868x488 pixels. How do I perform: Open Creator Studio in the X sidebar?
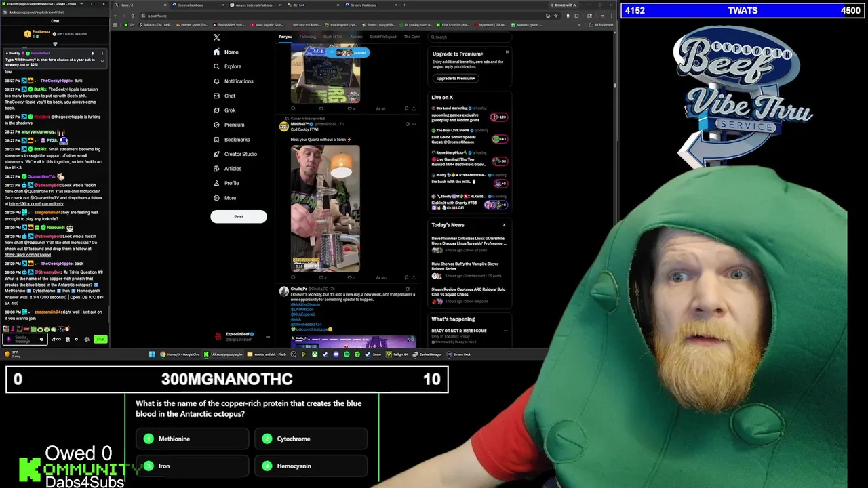coord(235,154)
